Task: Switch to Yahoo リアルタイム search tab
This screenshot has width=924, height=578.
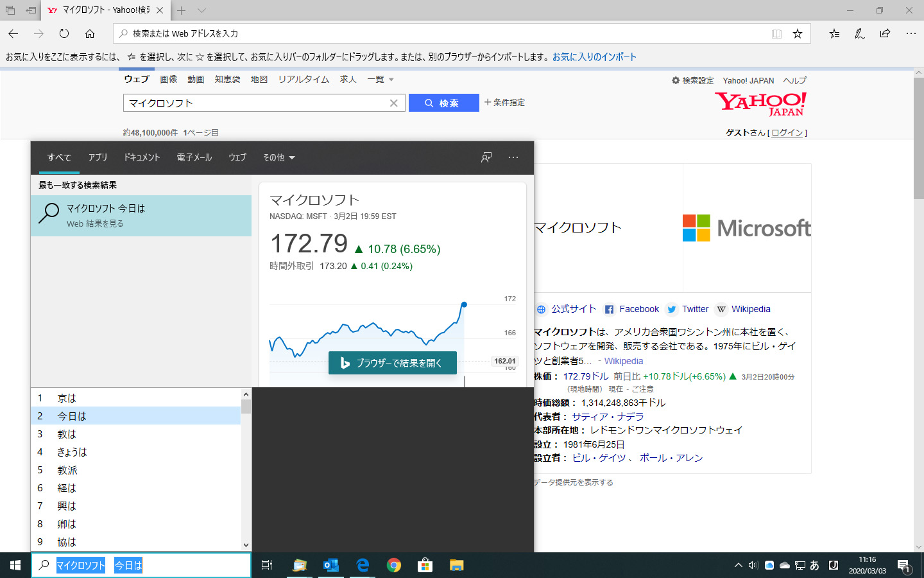Action: (x=304, y=79)
